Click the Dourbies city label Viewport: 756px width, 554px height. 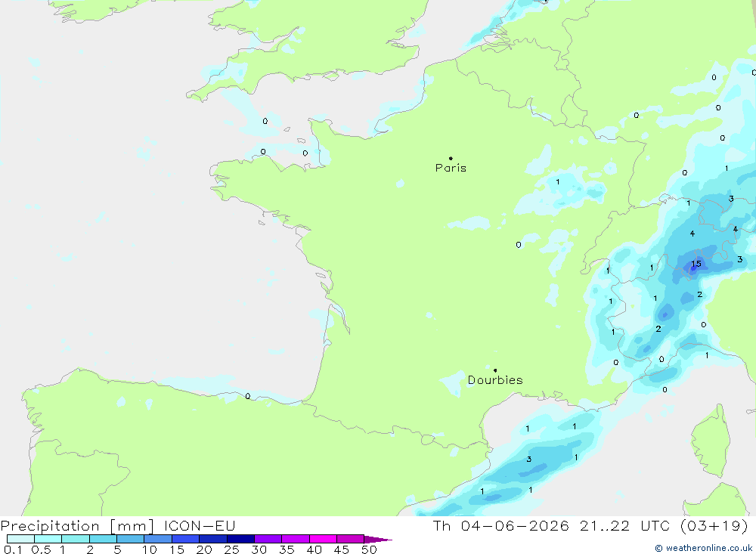point(495,380)
